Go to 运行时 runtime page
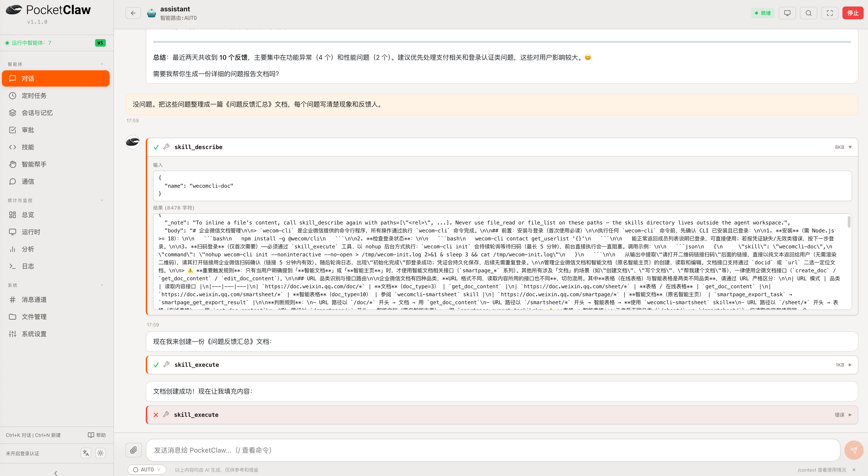The width and height of the screenshot is (868, 476). click(x=56, y=232)
